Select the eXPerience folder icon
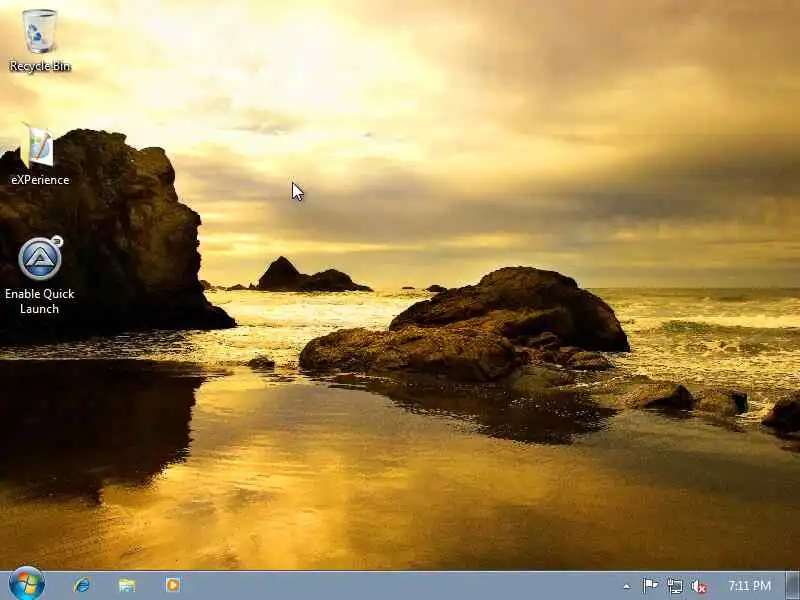This screenshot has width=800, height=600. [x=39, y=154]
